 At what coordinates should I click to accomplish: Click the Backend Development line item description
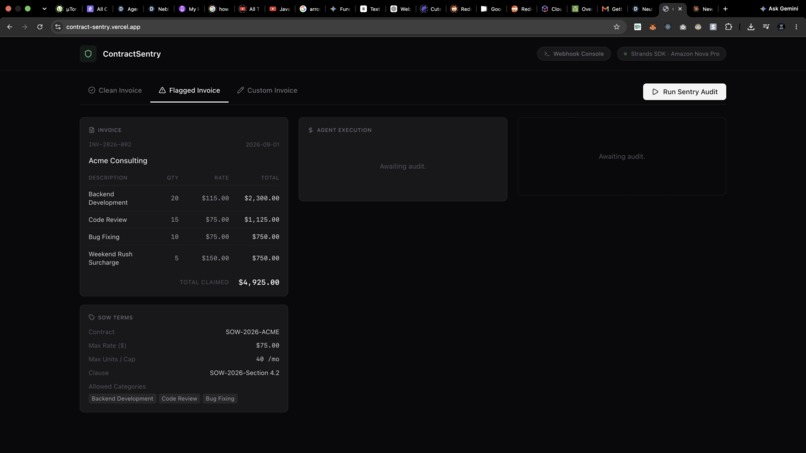108,198
